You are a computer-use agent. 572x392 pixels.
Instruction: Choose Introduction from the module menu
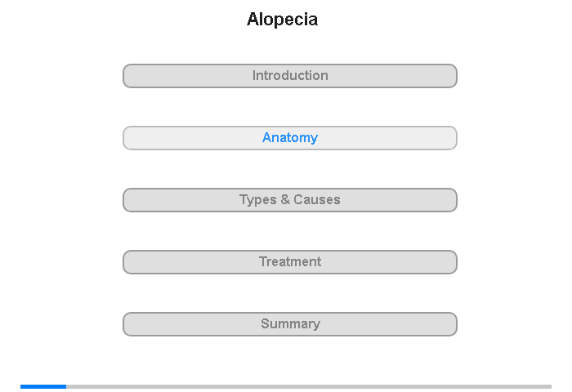pos(290,76)
